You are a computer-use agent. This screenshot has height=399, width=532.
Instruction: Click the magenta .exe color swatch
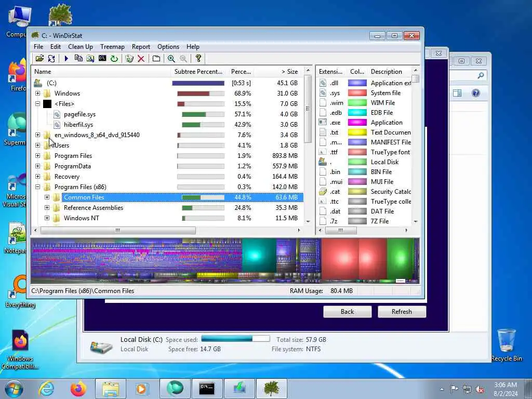click(x=357, y=123)
